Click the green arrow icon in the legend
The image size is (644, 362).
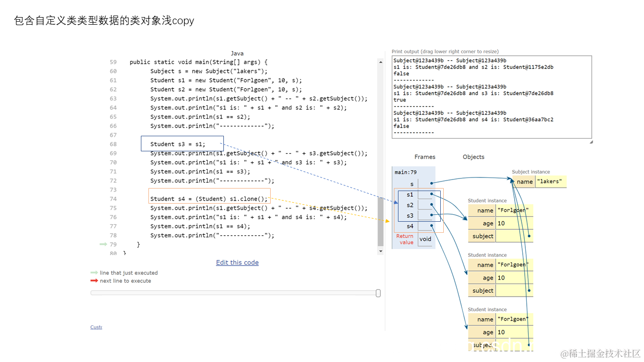(x=94, y=273)
